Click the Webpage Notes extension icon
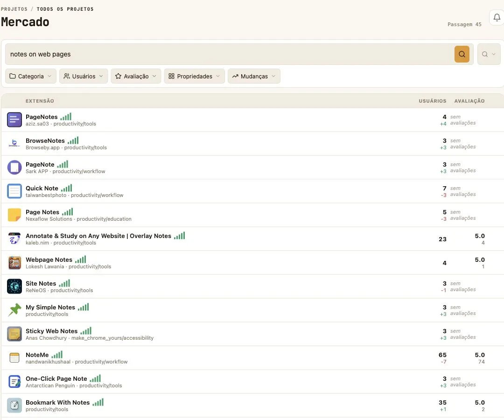Screen dimensions: 504x420 [14, 263]
